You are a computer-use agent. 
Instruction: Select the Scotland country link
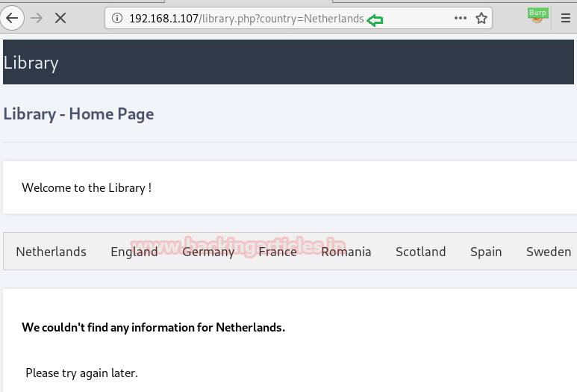[x=420, y=252]
